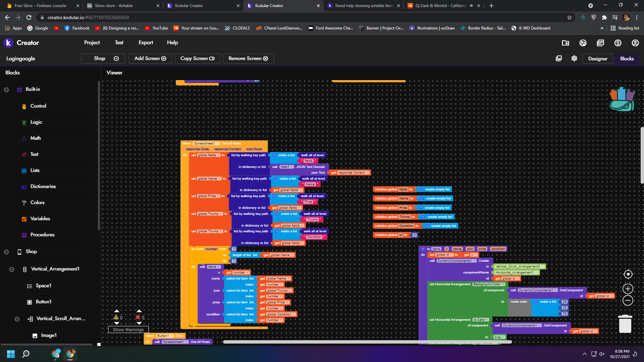
Task: Collapse the Built-in tree section
Action: (x=6, y=89)
